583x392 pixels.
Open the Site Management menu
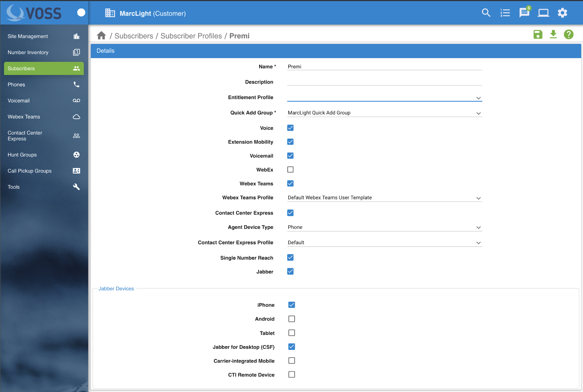tap(44, 36)
